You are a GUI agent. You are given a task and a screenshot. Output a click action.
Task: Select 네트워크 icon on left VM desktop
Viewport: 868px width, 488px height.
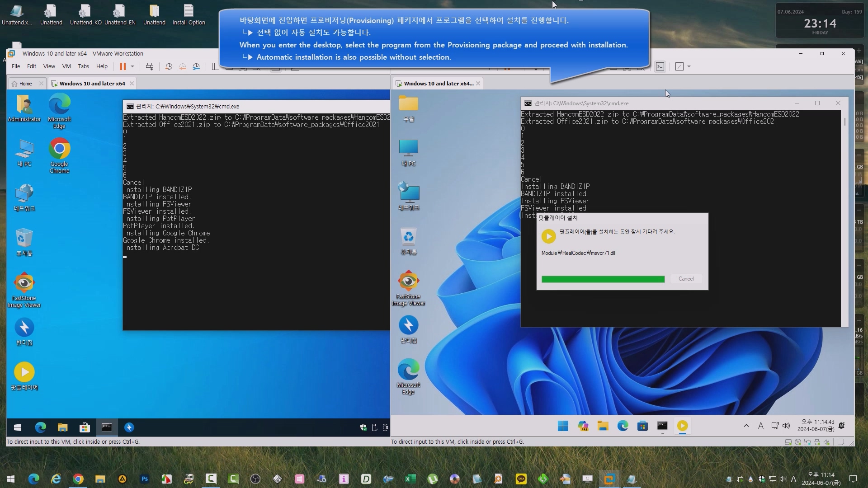24,197
